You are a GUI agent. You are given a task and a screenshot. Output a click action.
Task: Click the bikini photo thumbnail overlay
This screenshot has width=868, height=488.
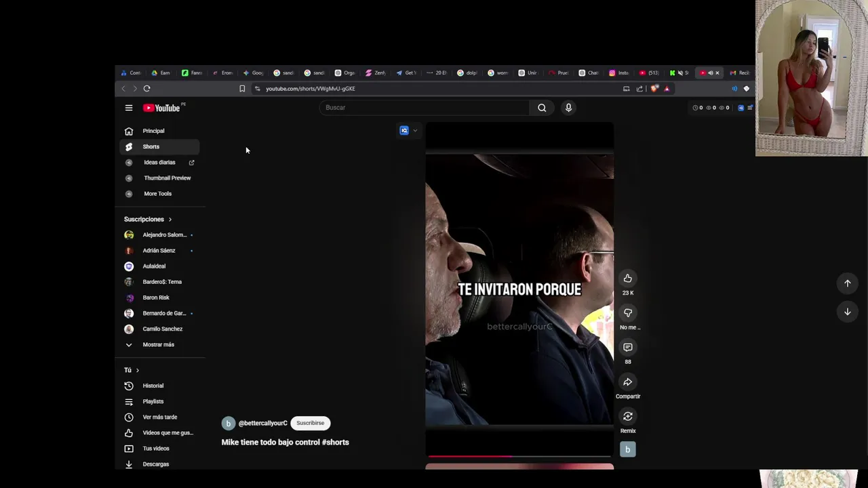tap(812, 78)
